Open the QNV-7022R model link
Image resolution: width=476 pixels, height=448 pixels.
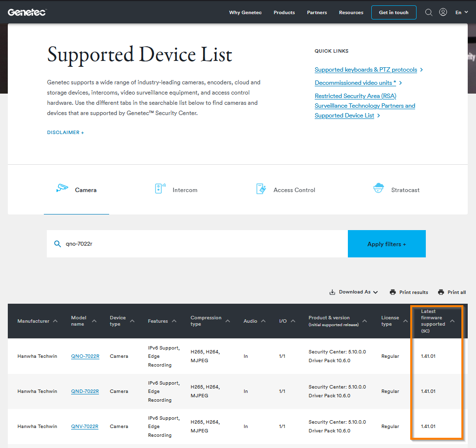pyautogui.click(x=85, y=427)
